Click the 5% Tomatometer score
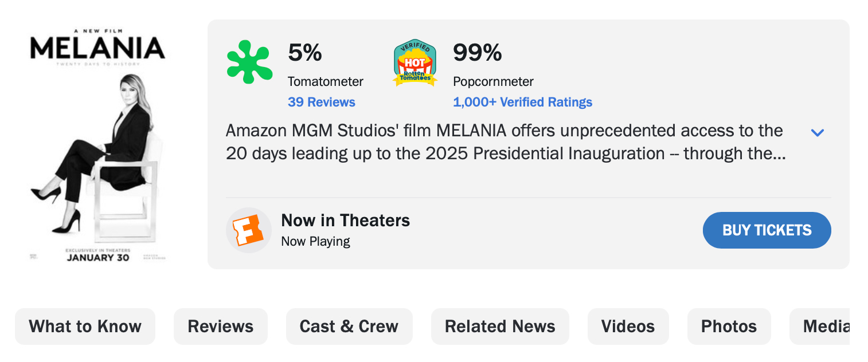 pos(304,53)
